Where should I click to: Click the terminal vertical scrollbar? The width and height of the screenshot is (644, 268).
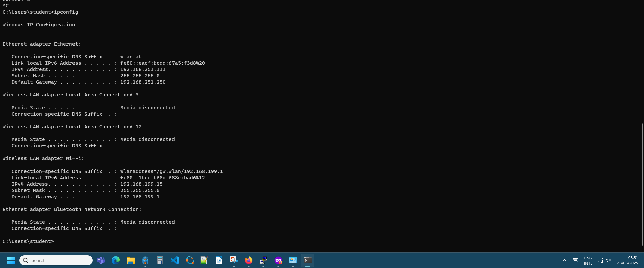point(642,184)
